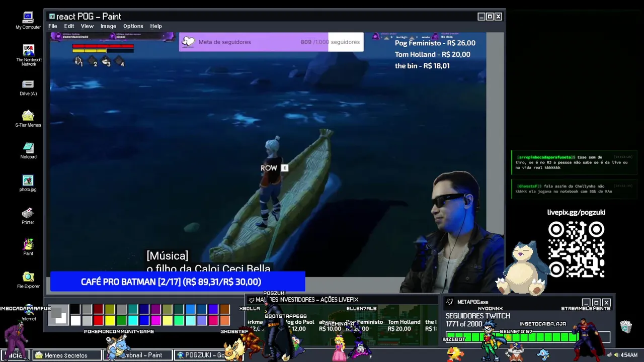
Task: Open the recycle bin icon on desktop
Action: pos(626,327)
